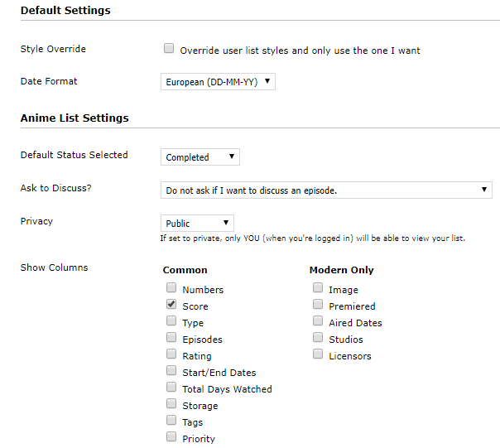Check the Image column checkbox
Image resolution: width=500 pixels, height=448 pixels.
(318, 288)
